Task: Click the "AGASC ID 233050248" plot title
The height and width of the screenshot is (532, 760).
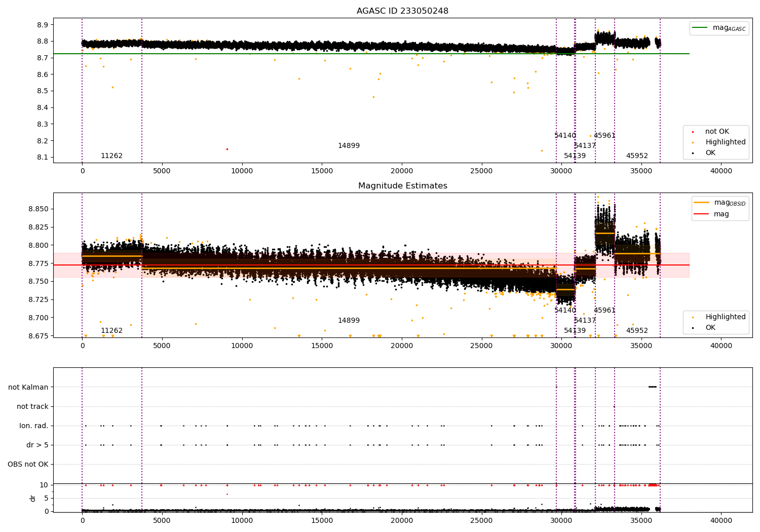Action: coord(402,11)
